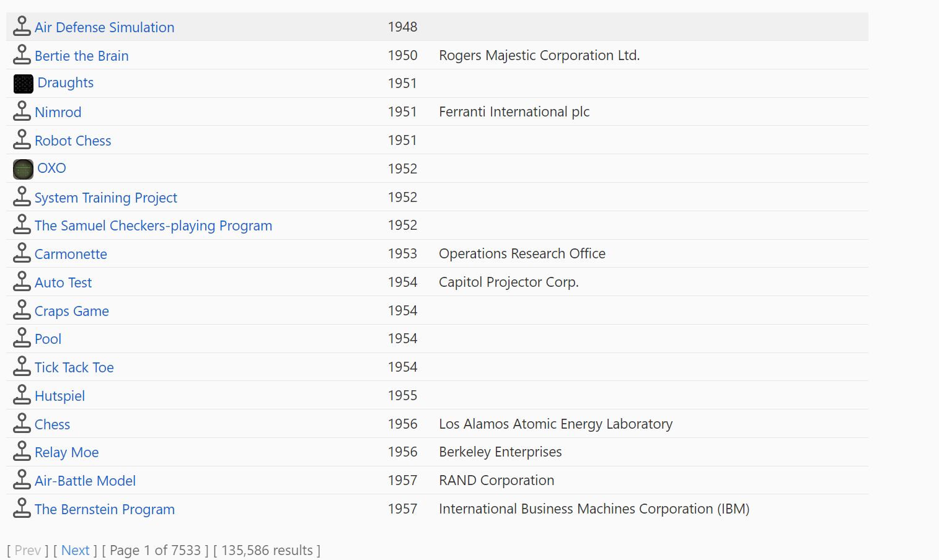Open The Samuel Checkers-playing Program link
Image resolution: width=939 pixels, height=560 pixels.
point(154,226)
